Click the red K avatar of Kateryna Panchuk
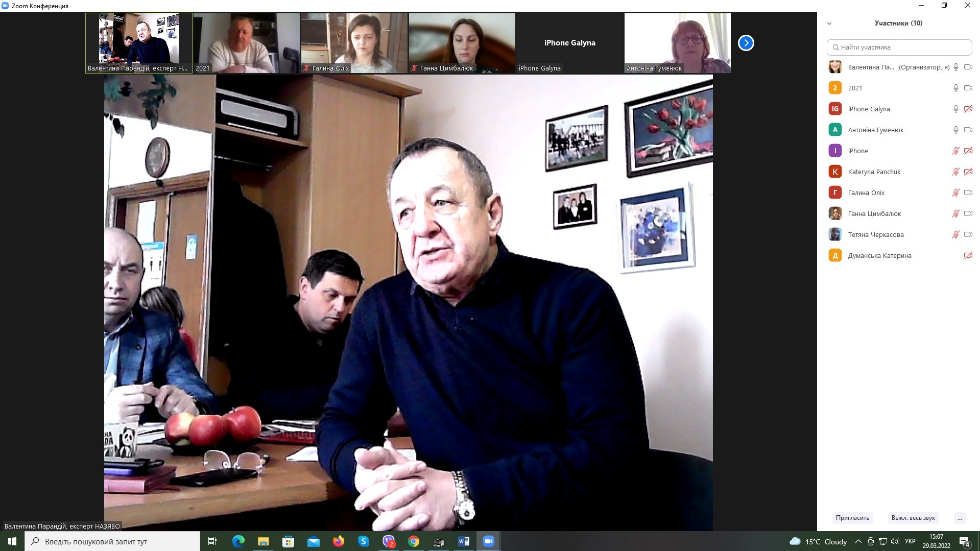980x551 pixels. click(835, 172)
